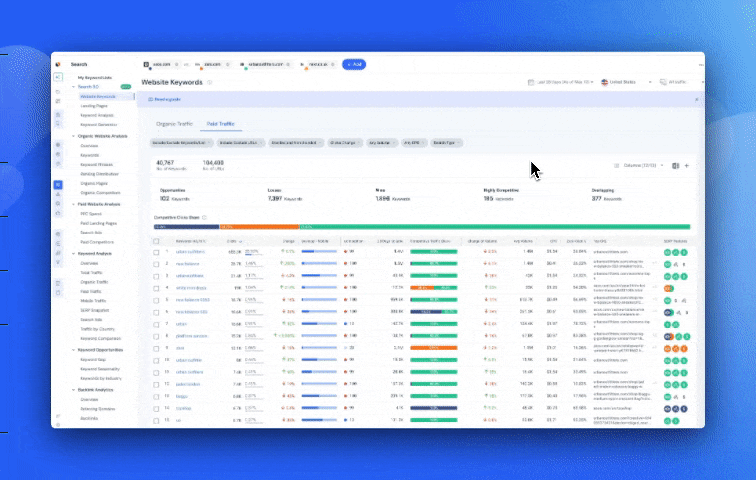The image size is (756, 480).
Task: Click the orange segment of clicks share bar
Action: 258,226
